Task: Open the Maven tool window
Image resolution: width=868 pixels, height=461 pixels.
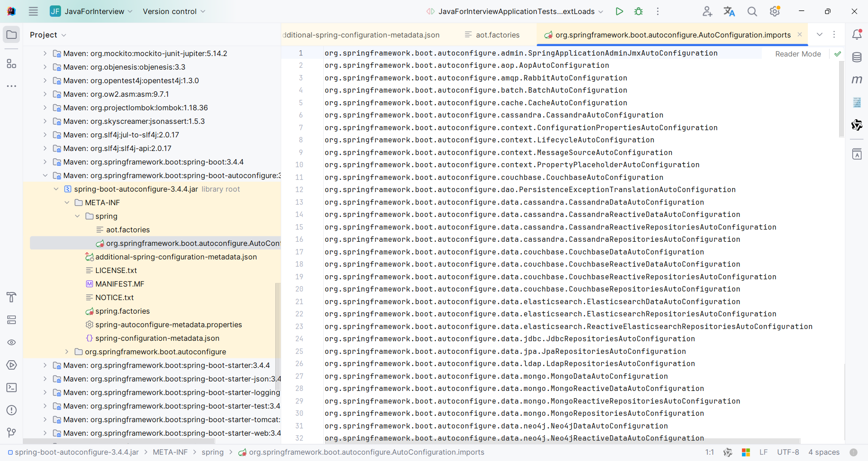Action: [x=857, y=80]
